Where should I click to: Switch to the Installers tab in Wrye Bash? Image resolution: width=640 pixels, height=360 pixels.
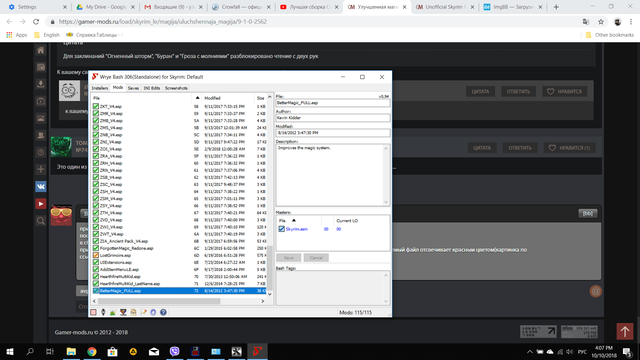click(100, 88)
